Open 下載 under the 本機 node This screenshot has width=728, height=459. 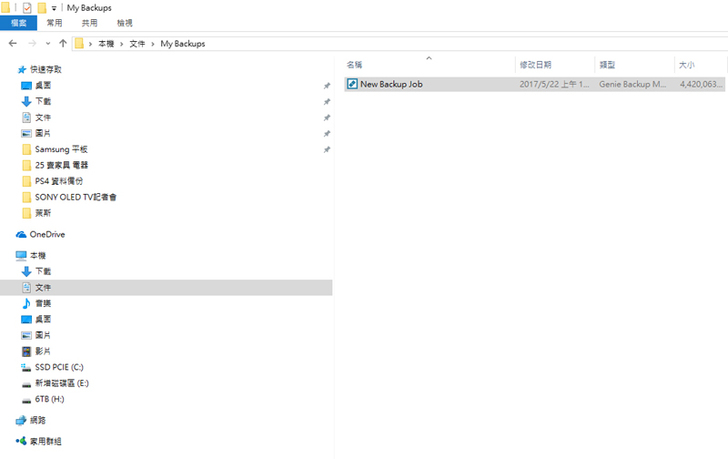click(x=43, y=272)
